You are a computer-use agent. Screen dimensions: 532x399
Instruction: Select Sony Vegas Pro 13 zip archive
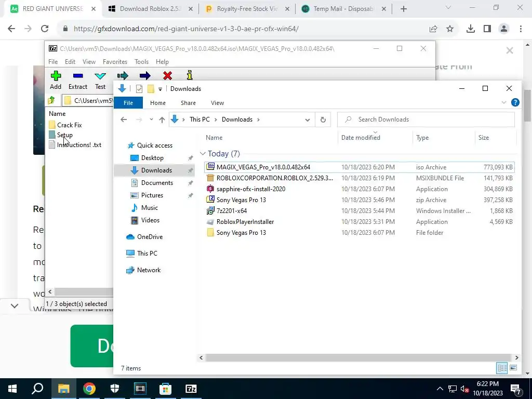click(x=360, y=200)
